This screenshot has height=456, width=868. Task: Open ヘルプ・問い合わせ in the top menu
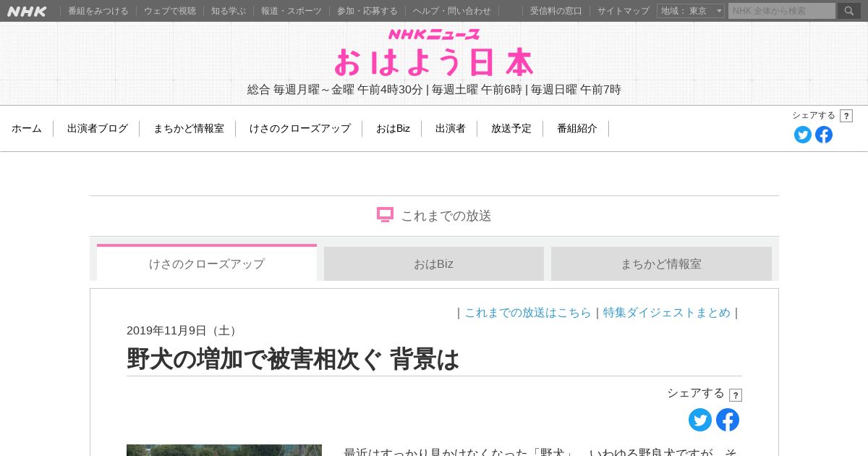click(x=452, y=11)
